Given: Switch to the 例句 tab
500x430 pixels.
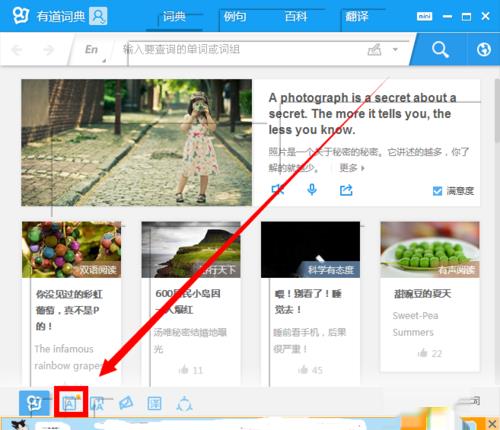Looking at the screenshot, I should tap(235, 16).
